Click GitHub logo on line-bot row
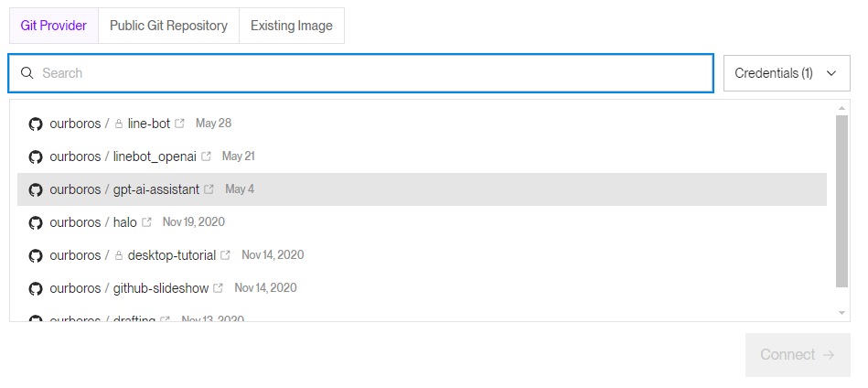 (x=36, y=124)
